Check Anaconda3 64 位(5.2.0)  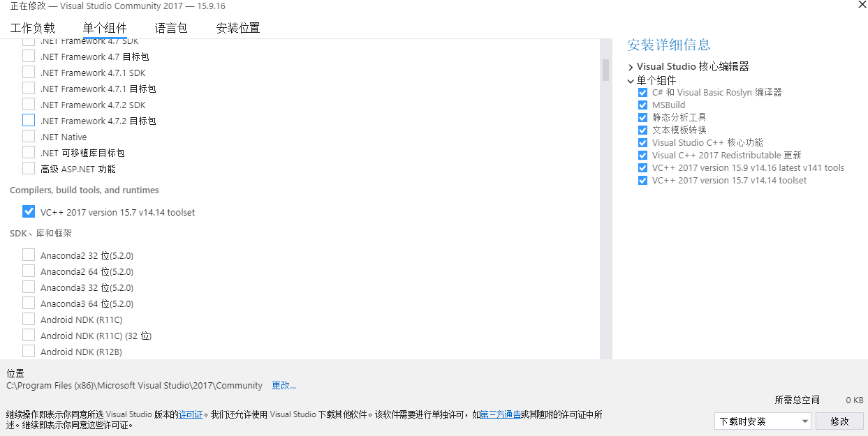click(29, 303)
